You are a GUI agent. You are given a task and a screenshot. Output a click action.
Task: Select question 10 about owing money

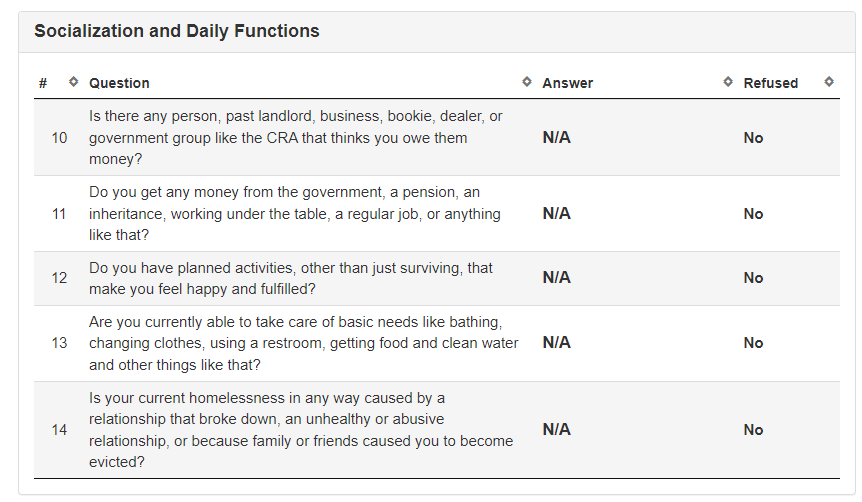coord(295,138)
